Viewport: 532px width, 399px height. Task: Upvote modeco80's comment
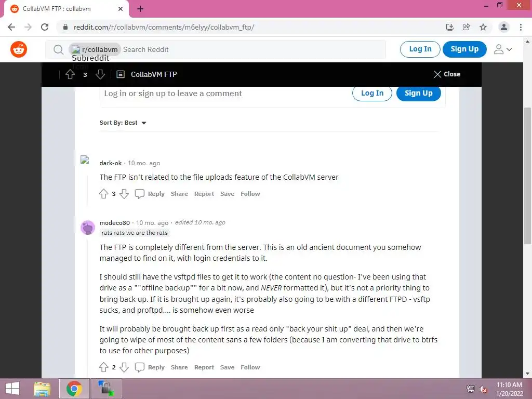103,367
